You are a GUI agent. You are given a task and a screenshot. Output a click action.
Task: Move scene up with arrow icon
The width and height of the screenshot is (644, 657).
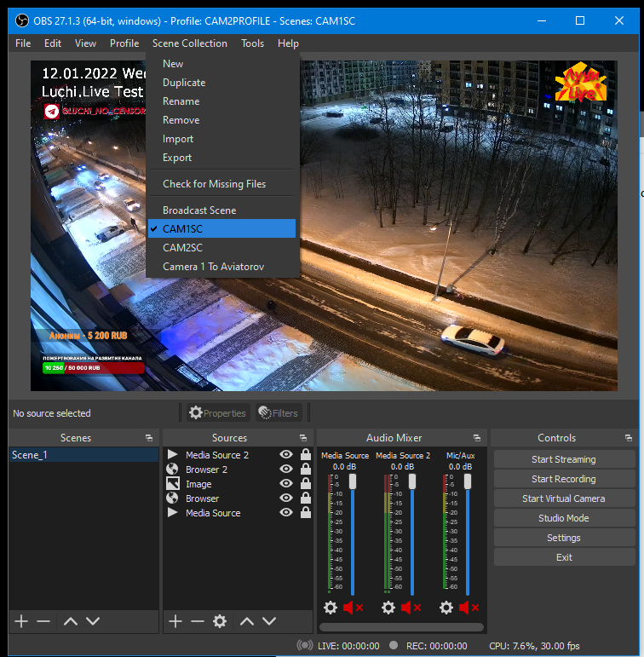coord(71,621)
